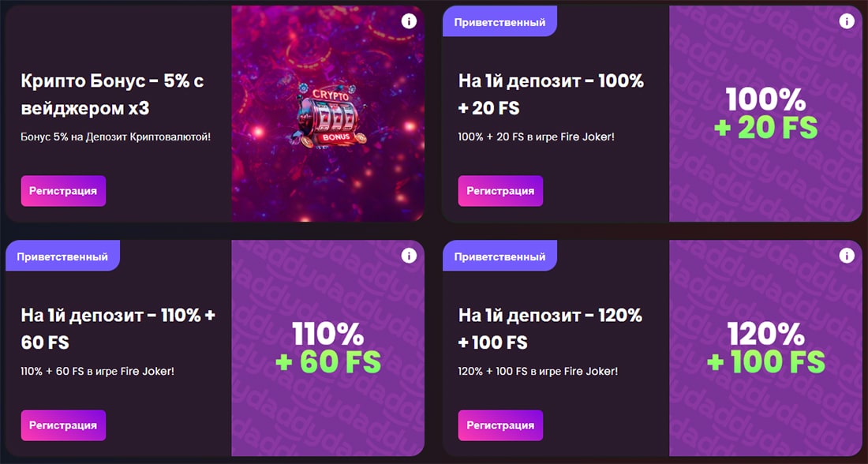868x464 pixels.
Task: Hit Регистрация on 120% + 100 FS card
Action: coord(500,425)
